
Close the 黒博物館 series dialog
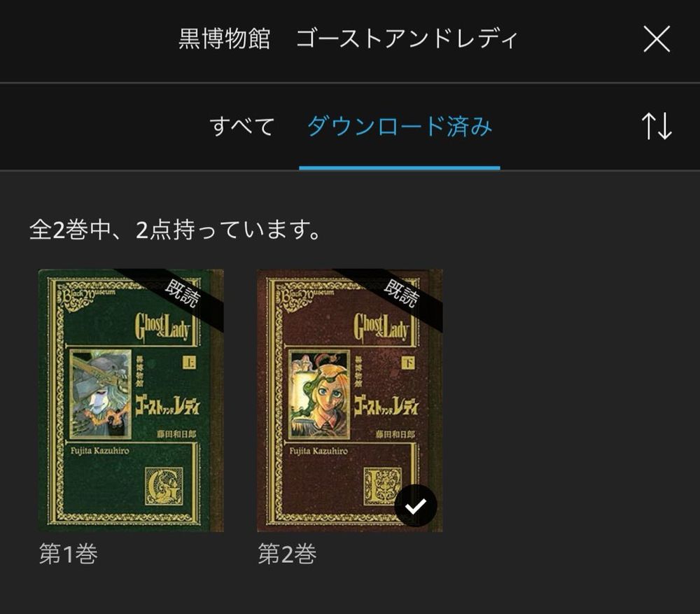[x=657, y=39]
